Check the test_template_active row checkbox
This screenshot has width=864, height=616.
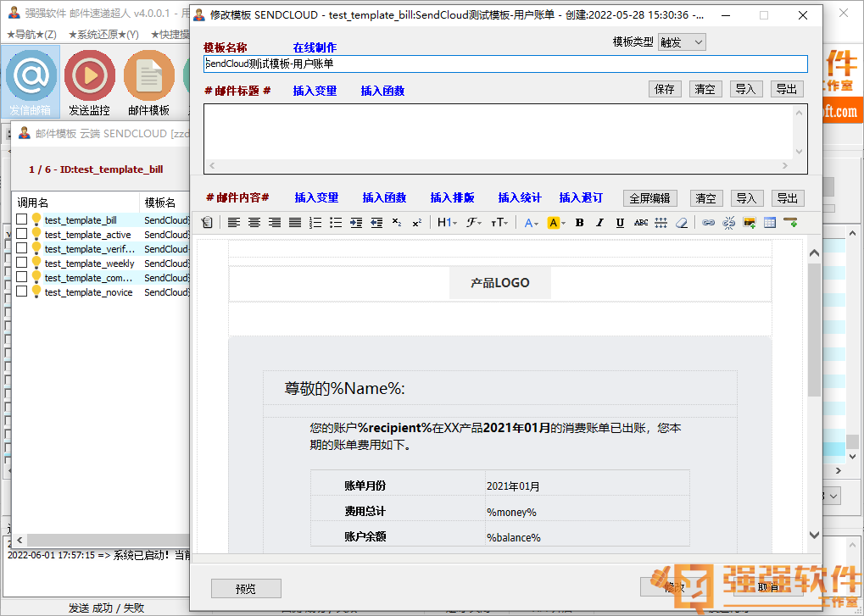pyautogui.click(x=21, y=233)
